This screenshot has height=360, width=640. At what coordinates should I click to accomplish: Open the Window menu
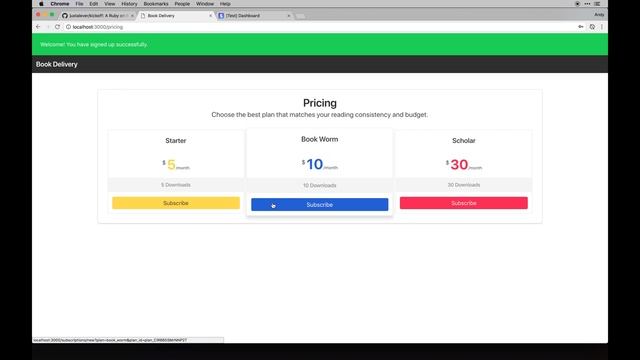click(205, 4)
